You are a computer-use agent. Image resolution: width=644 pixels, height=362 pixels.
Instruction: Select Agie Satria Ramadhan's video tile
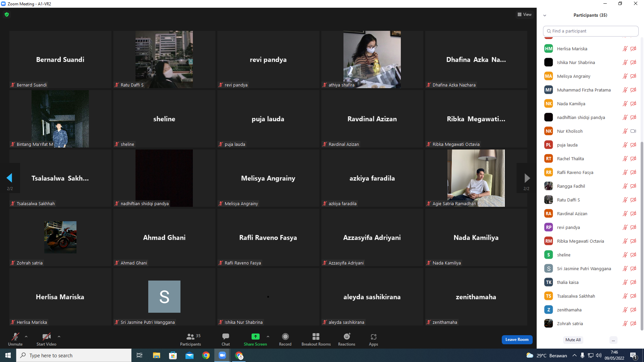click(476, 178)
